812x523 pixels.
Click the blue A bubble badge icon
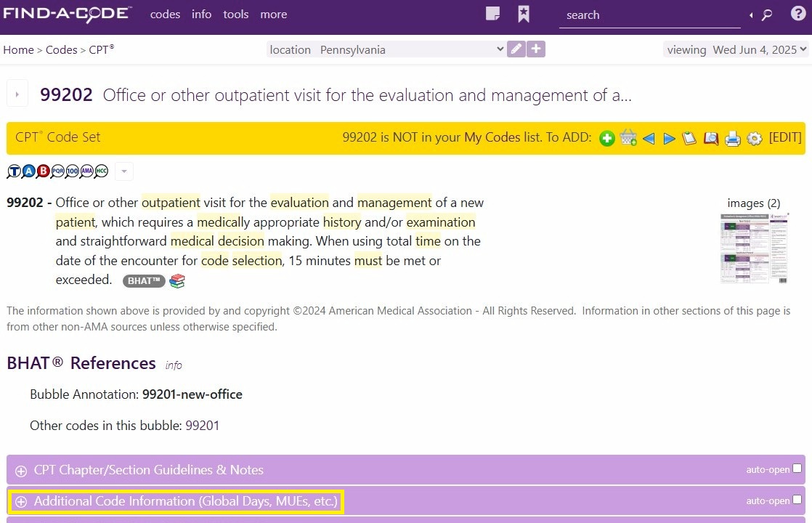pos(28,171)
